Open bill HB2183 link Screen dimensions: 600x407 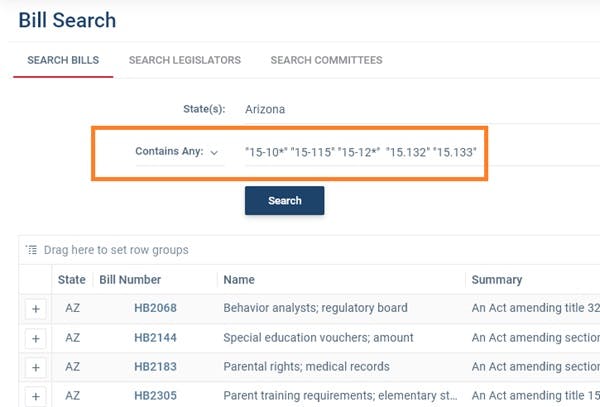pyautogui.click(x=155, y=366)
